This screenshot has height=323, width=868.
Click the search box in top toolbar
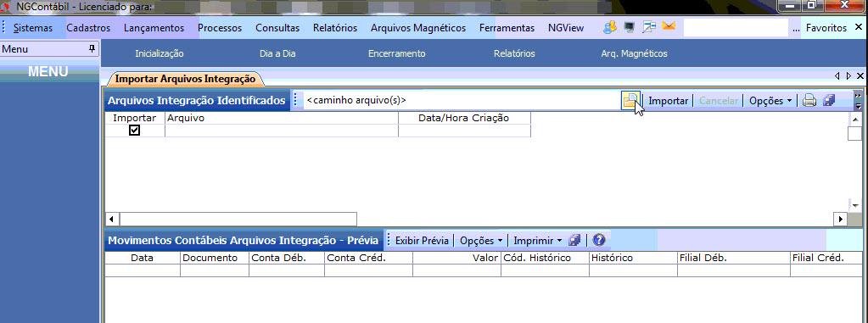click(x=735, y=28)
